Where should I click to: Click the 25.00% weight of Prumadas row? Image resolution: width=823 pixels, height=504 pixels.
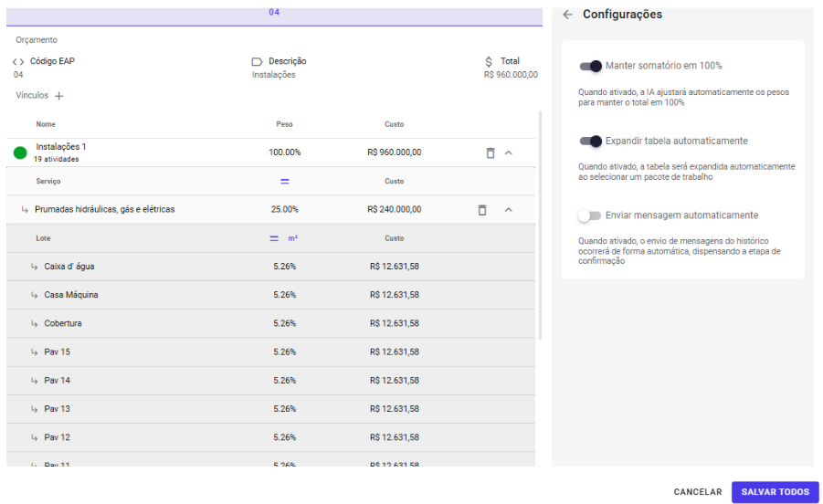(x=284, y=209)
